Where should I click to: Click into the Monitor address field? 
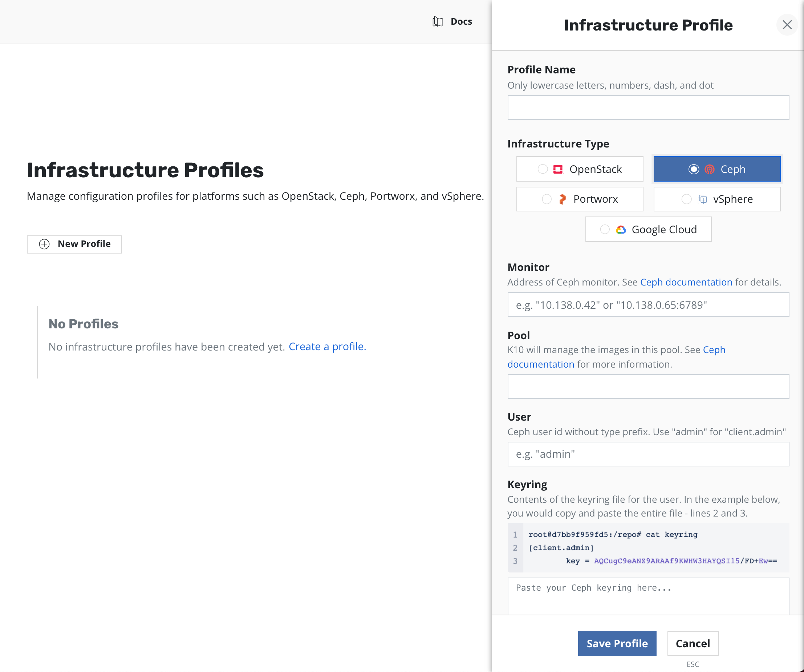pos(648,305)
